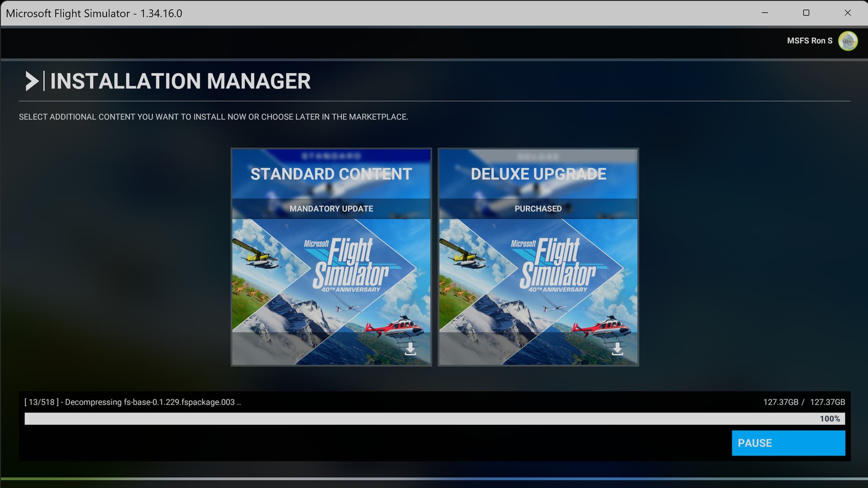Click the MSFS Ron S username
The height and width of the screenshot is (488, 868).
click(809, 41)
